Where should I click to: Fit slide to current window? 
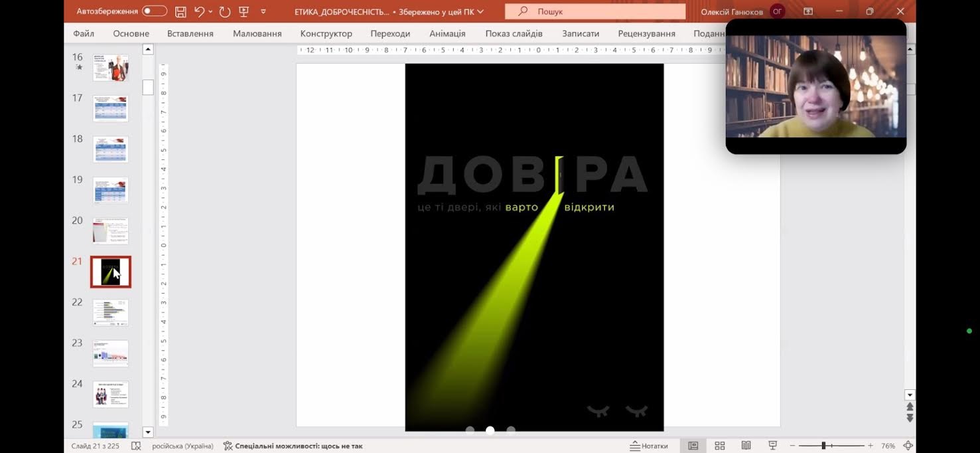(908, 446)
